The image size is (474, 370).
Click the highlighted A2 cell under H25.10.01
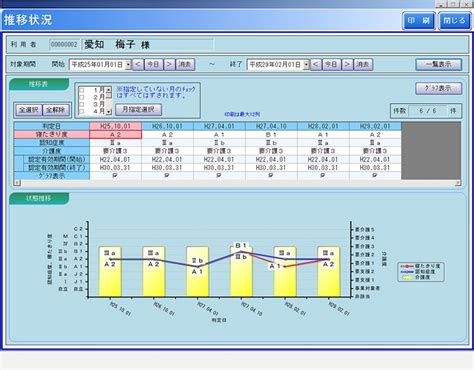[116, 135]
